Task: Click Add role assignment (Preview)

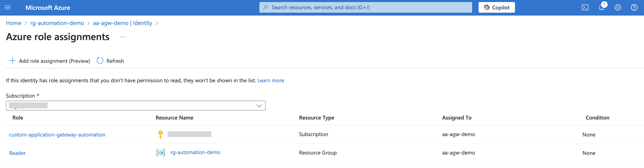Action: [49, 61]
